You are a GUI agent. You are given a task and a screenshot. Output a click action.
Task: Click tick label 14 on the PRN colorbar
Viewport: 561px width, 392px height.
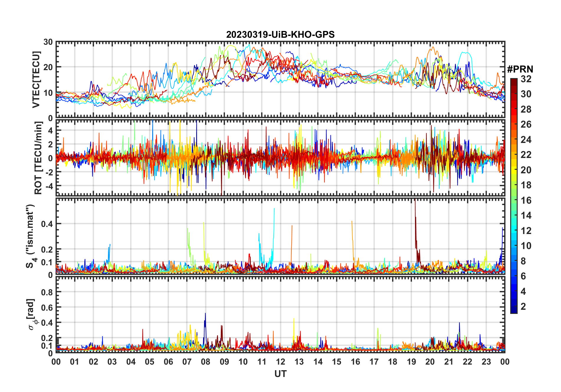tap(526, 215)
